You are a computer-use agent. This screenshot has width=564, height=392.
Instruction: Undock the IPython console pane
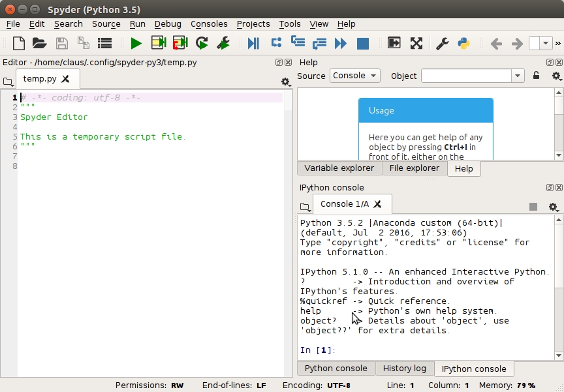550,187
